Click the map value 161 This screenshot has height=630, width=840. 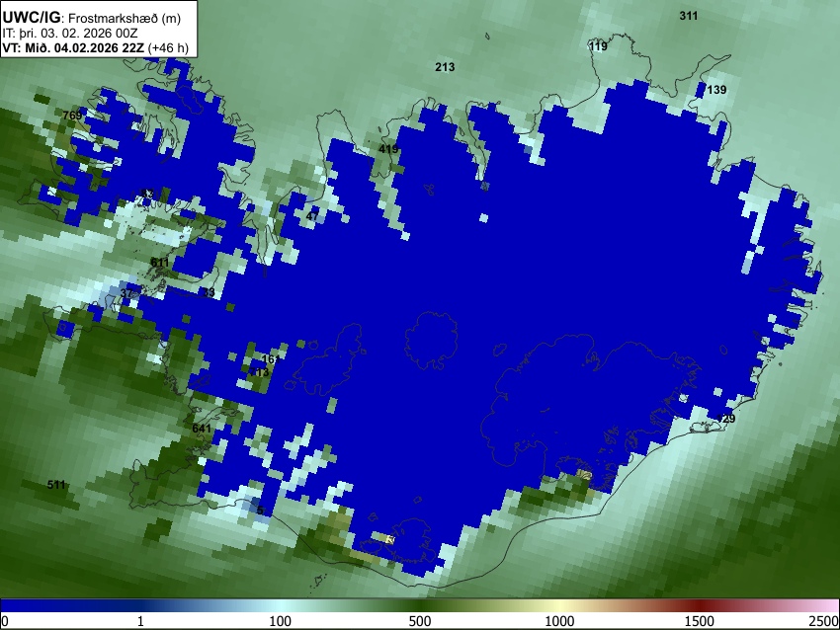pos(271,359)
